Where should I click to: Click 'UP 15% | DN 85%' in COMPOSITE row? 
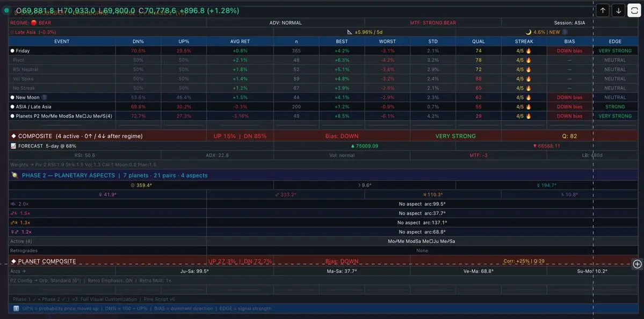click(x=240, y=136)
